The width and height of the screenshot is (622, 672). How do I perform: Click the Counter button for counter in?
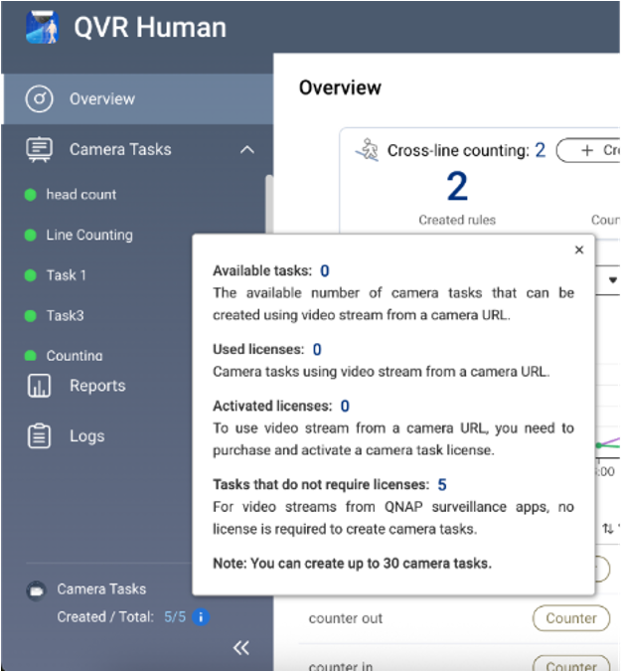tap(571, 664)
